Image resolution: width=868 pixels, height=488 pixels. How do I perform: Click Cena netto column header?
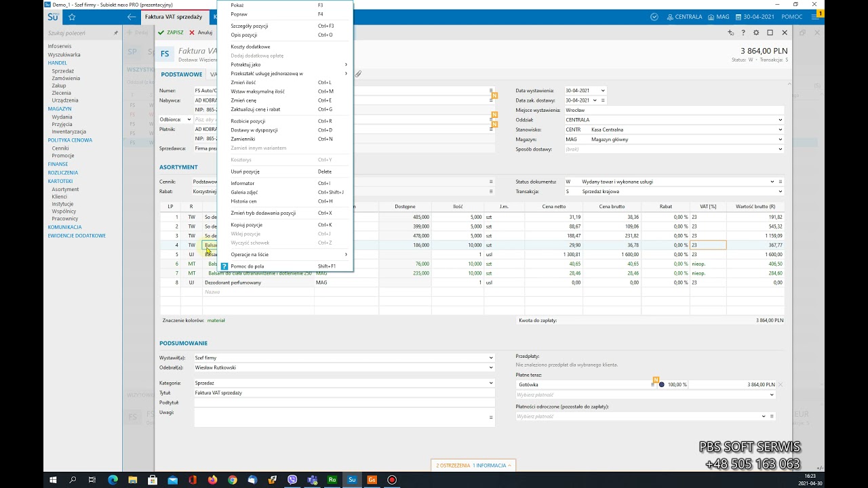pyautogui.click(x=554, y=206)
